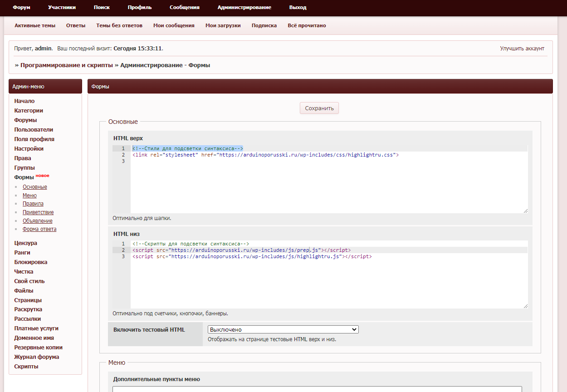The height and width of the screenshot is (392, 567).
Task: Click into Дополнительные пункты меню text field
Action: pos(317,389)
